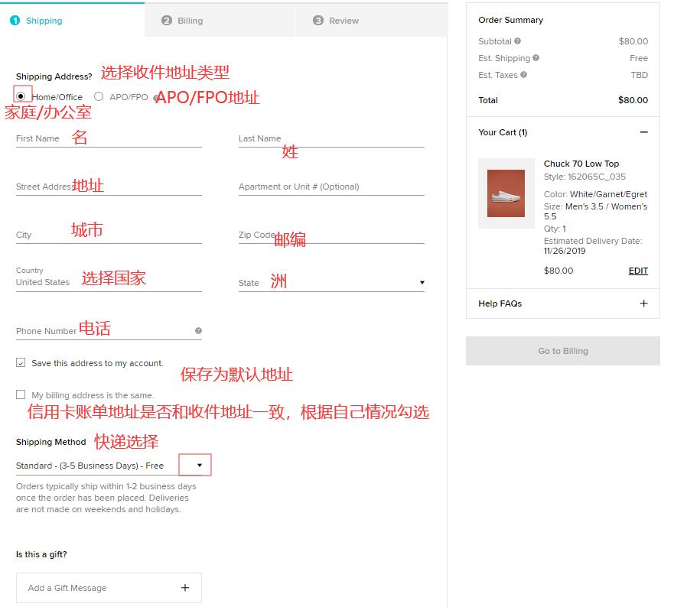Click the Go to Billing button

pyautogui.click(x=562, y=351)
